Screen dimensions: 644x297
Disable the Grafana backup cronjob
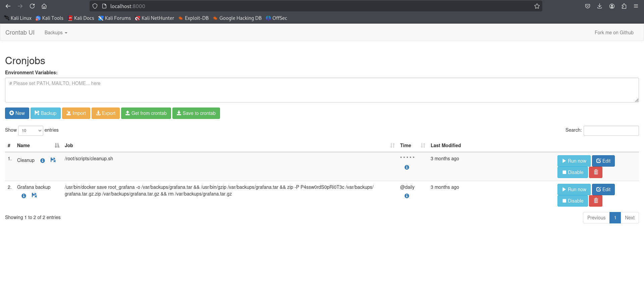point(572,201)
